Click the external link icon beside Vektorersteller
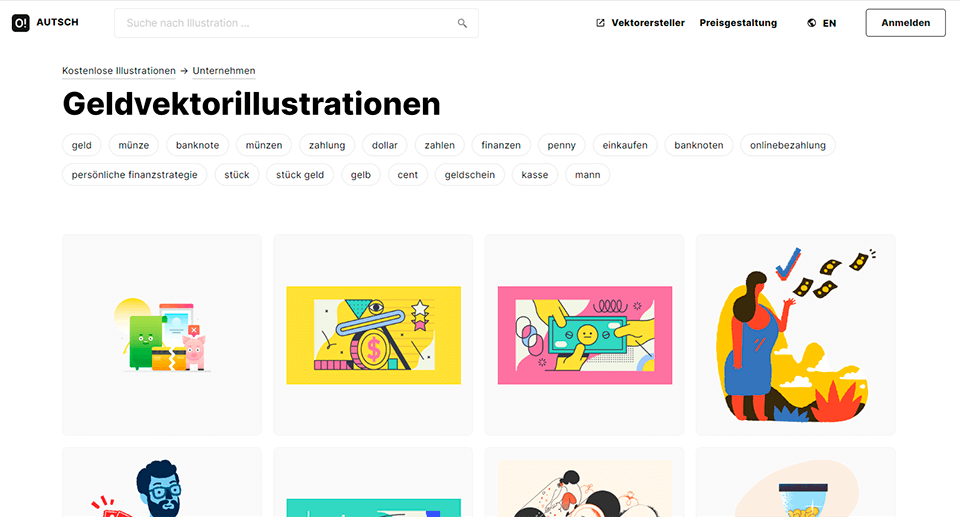Viewport: 960px width, 517px height. coord(600,23)
